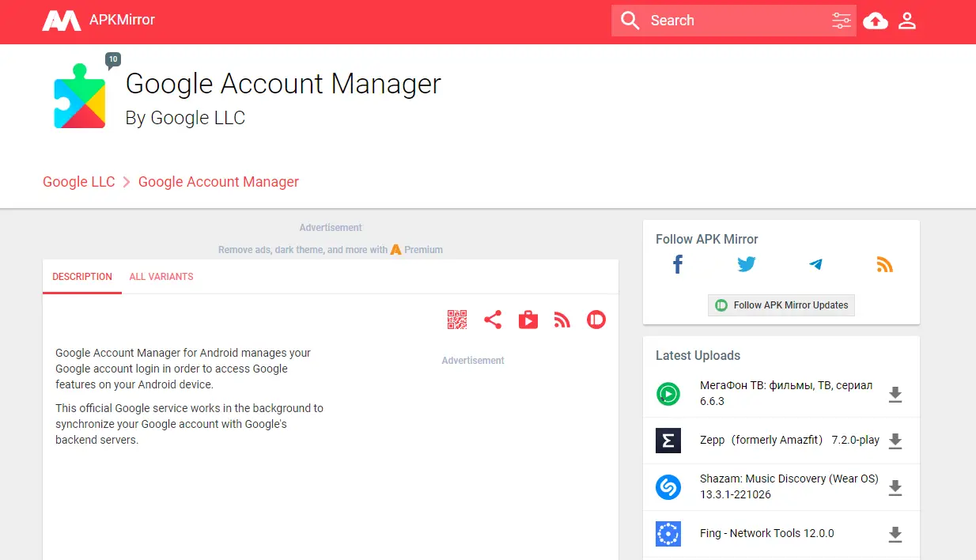
Task: Open the Play Store bag icon
Action: click(528, 320)
